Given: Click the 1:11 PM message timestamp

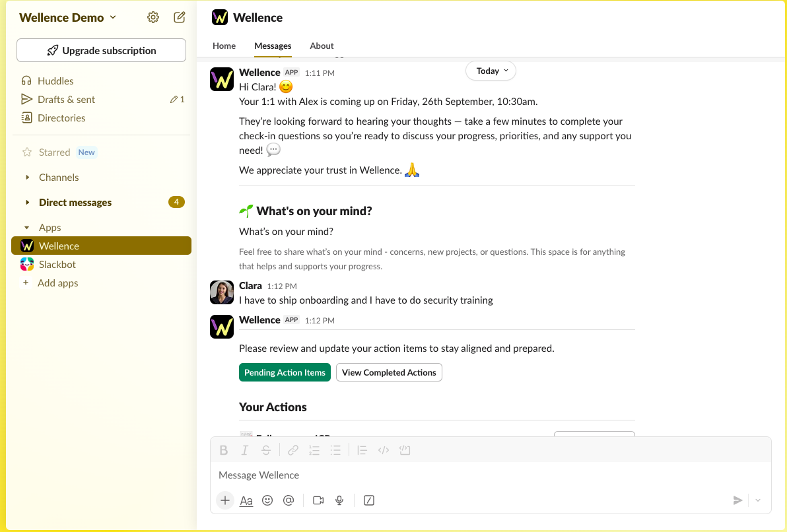Looking at the screenshot, I should 320,73.
